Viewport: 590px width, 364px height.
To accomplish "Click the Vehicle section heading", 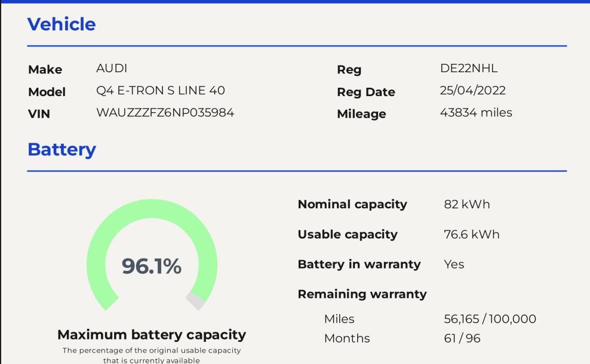I will pos(62,24).
